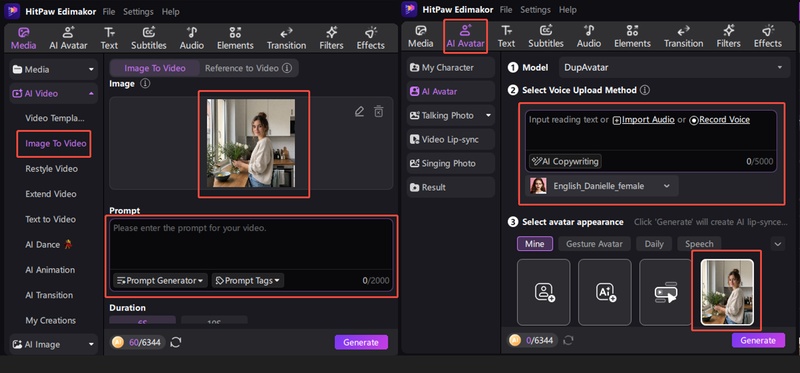Delete uploaded image with trash icon
This screenshot has width=800, height=373.
coord(379,111)
